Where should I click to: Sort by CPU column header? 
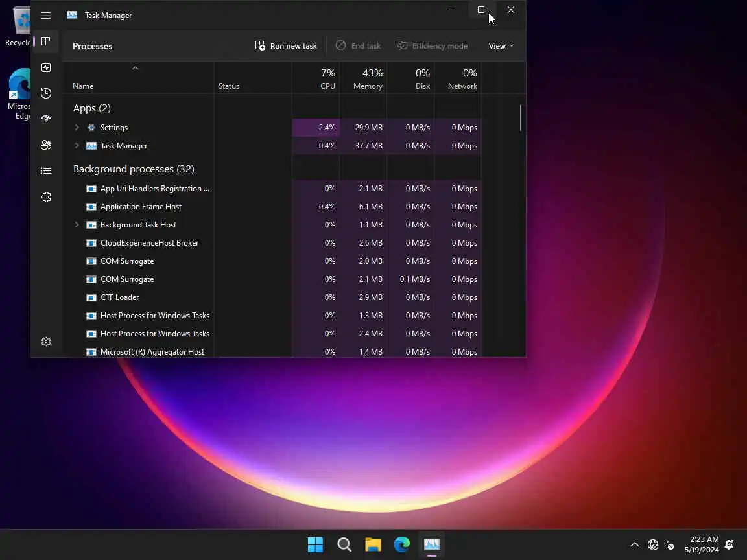316,78
